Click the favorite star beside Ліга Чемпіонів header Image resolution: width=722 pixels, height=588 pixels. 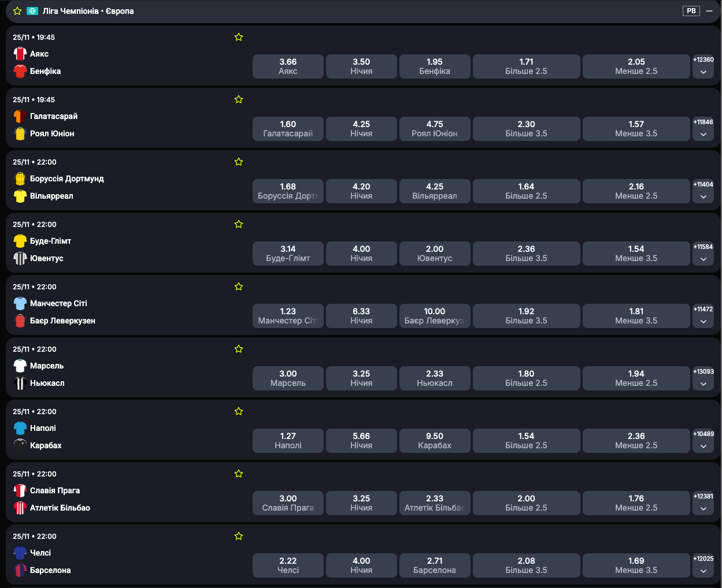pyautogui.click(x=17, y=11)
